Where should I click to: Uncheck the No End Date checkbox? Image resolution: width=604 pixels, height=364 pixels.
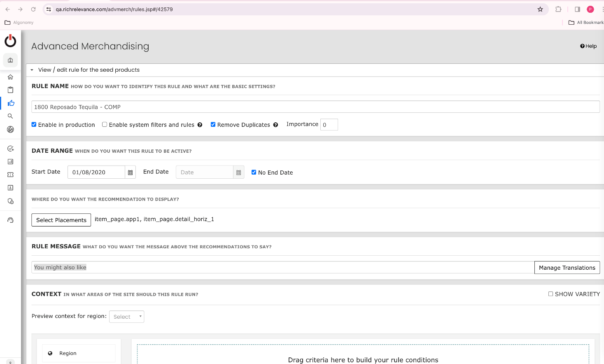click(254, 173)
